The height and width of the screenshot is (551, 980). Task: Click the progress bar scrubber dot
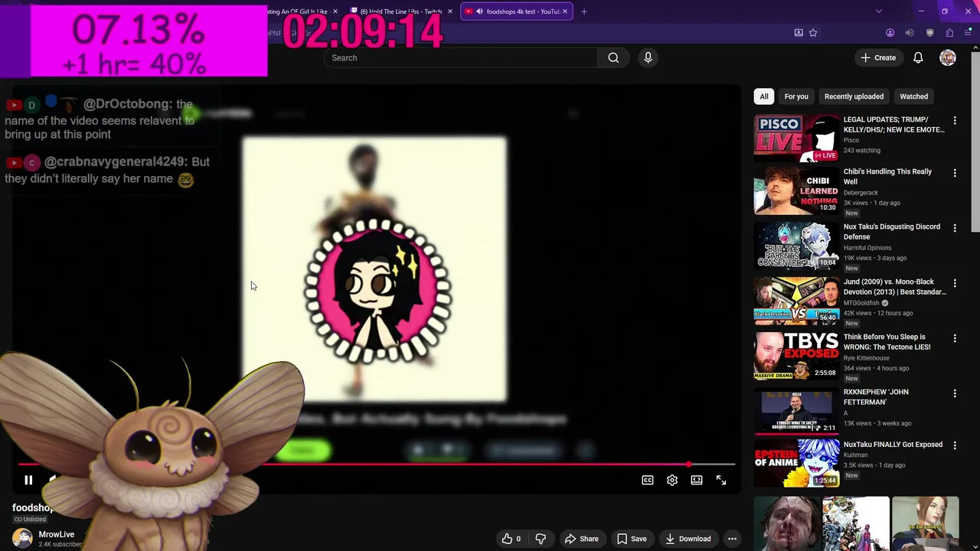click(x=689, y=465)
